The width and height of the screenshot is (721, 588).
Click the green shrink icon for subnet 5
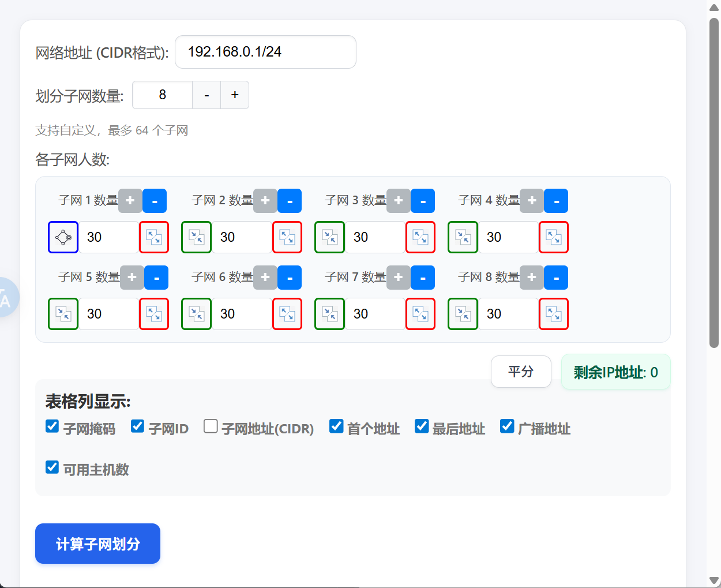tap(63, 314)
